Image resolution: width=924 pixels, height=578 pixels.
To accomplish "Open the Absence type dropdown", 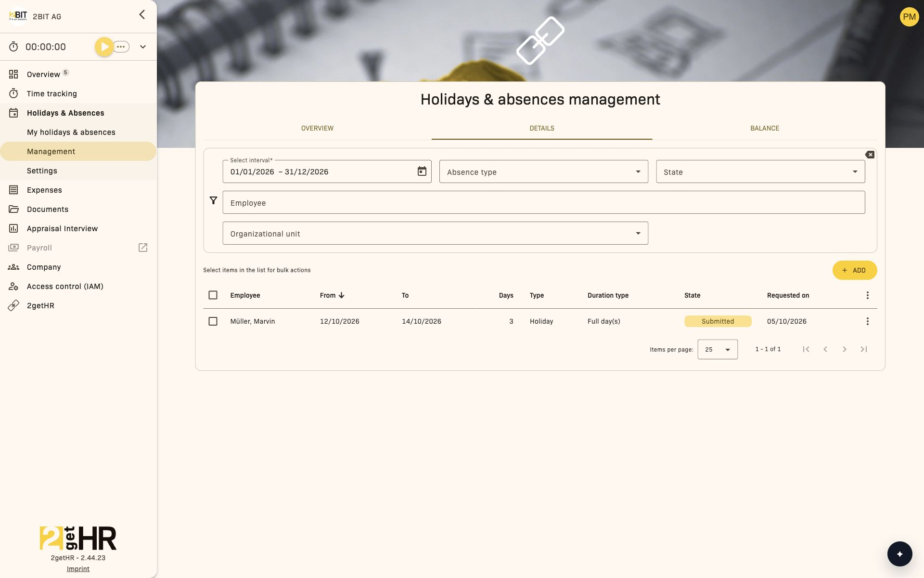I will 544,171.
